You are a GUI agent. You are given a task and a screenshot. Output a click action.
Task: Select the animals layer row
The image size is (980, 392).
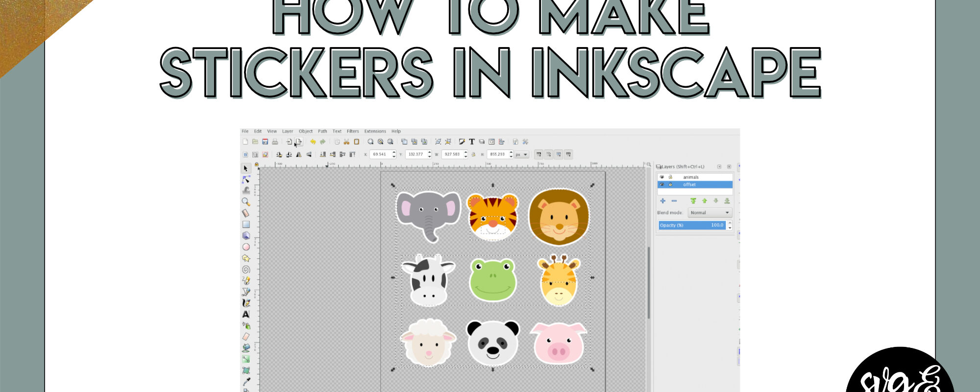[695, 177]
